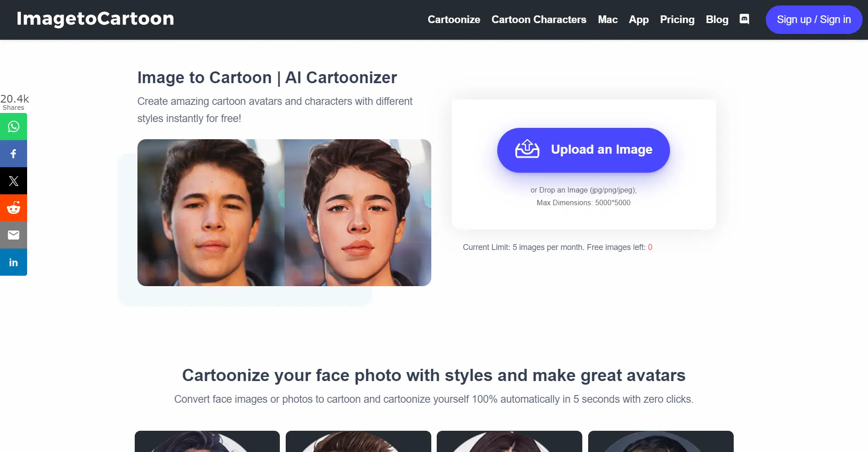Select the first avatar style card

(207, 441)
